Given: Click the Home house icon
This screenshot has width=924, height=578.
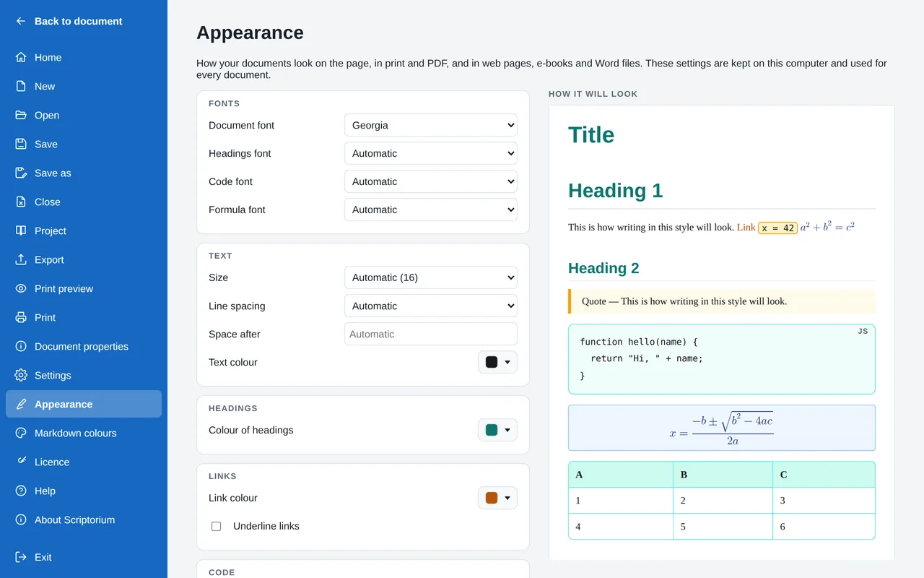Looking at the screenshot, I should coord(21,57).
